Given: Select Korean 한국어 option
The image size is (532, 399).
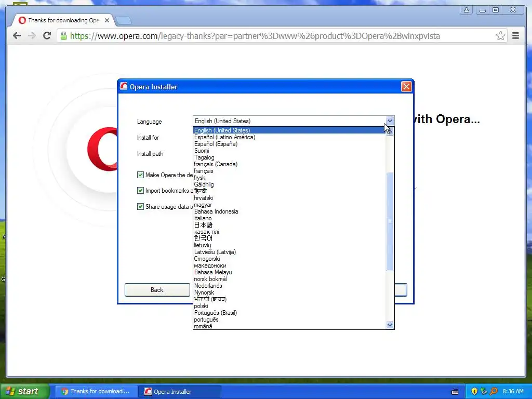Looking at the screenshot, I should (x=289, y=238).
